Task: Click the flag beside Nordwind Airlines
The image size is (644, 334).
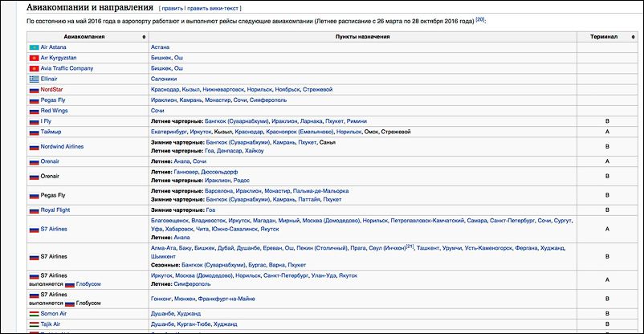Action: click(x=34, y=147)
